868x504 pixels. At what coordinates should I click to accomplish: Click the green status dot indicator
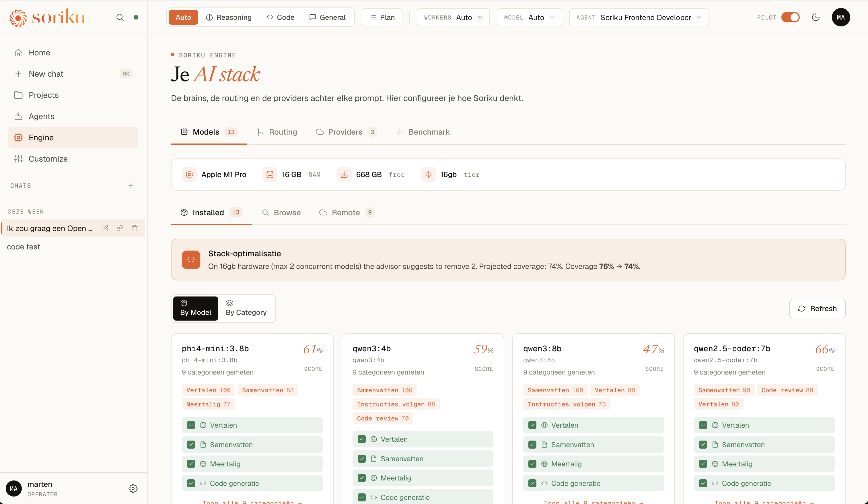(x=136, y=17)
